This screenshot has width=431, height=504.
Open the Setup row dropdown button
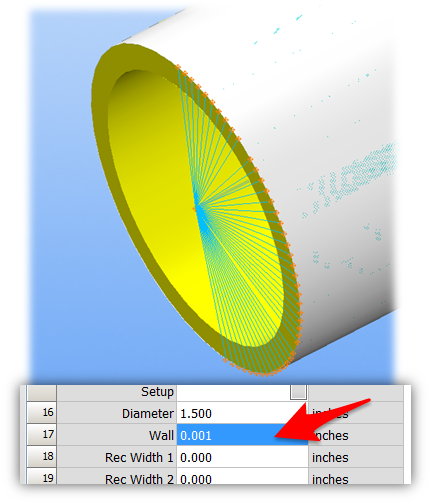298,392
